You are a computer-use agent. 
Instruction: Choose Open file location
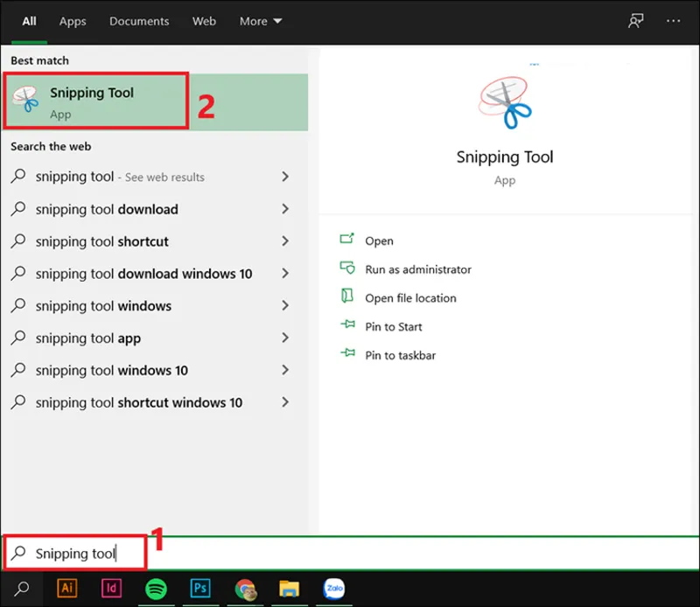click(x=410, y=298)
